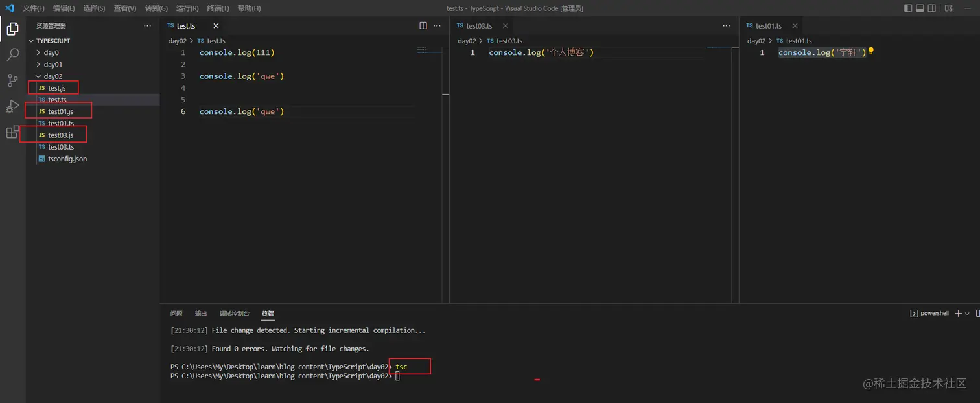Click day02 breadcrumb in test03.ts editor
This screenshot has height=403, width=980.
pyautogui.click(x=467, y=41)
